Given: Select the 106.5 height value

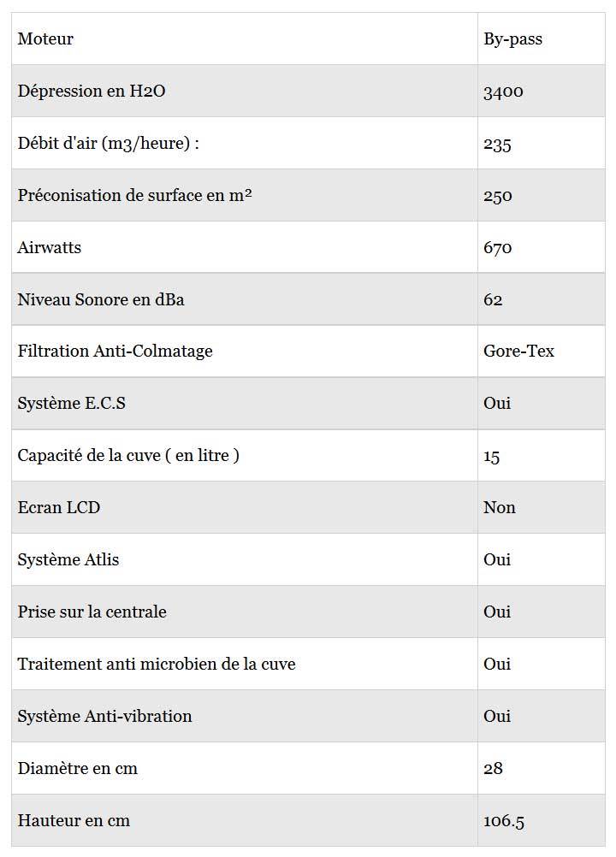Looking at the screenshot, I should pos(503,821).
